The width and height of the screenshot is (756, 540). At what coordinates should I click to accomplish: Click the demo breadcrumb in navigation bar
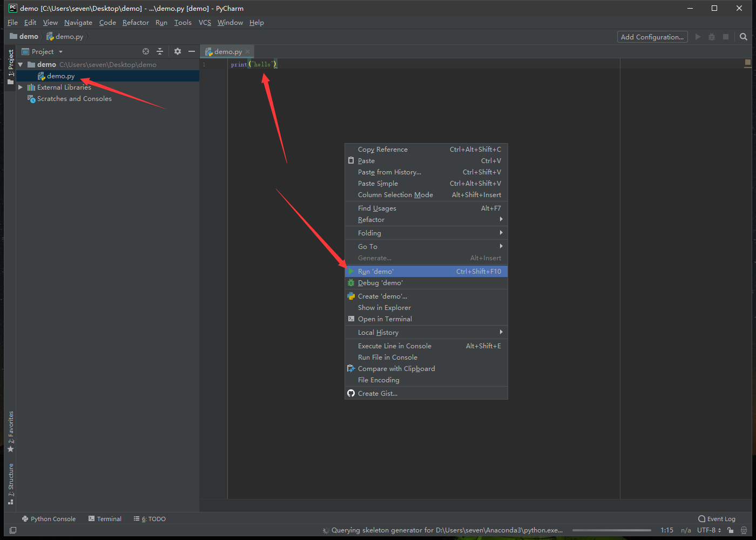click(24, 37)
